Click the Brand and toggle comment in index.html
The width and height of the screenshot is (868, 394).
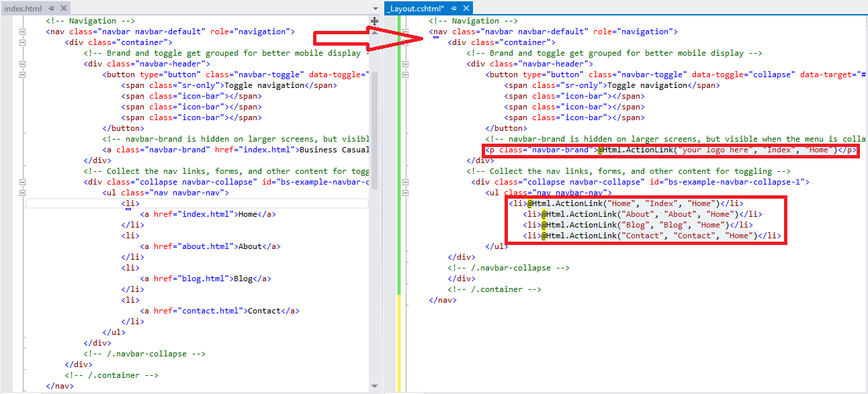point(226,53)
